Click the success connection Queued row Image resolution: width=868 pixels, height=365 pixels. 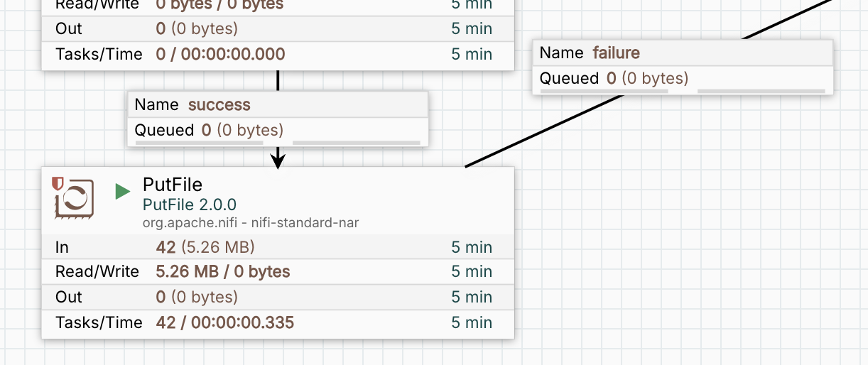(278, 130)
